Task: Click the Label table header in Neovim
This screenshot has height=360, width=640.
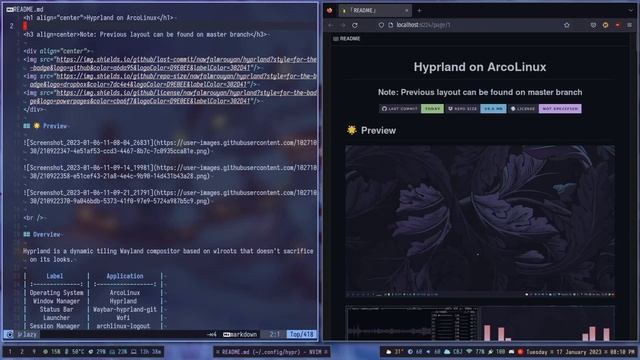Action: [55, 276]
